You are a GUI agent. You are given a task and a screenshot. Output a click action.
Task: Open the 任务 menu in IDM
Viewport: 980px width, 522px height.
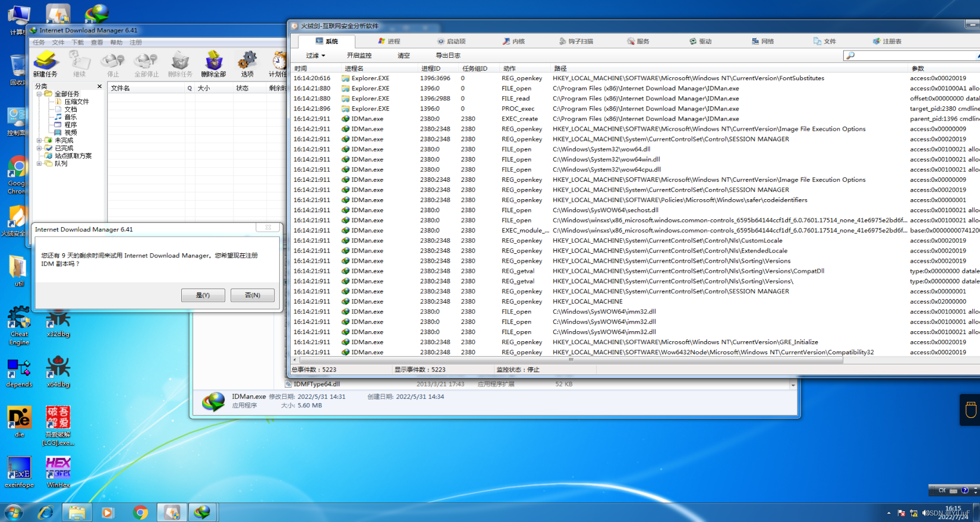coord(39,42)
